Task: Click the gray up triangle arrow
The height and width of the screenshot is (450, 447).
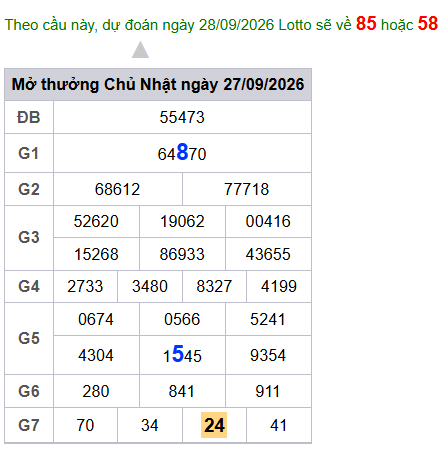Action: pyautogui.click(x=140, y=50)
